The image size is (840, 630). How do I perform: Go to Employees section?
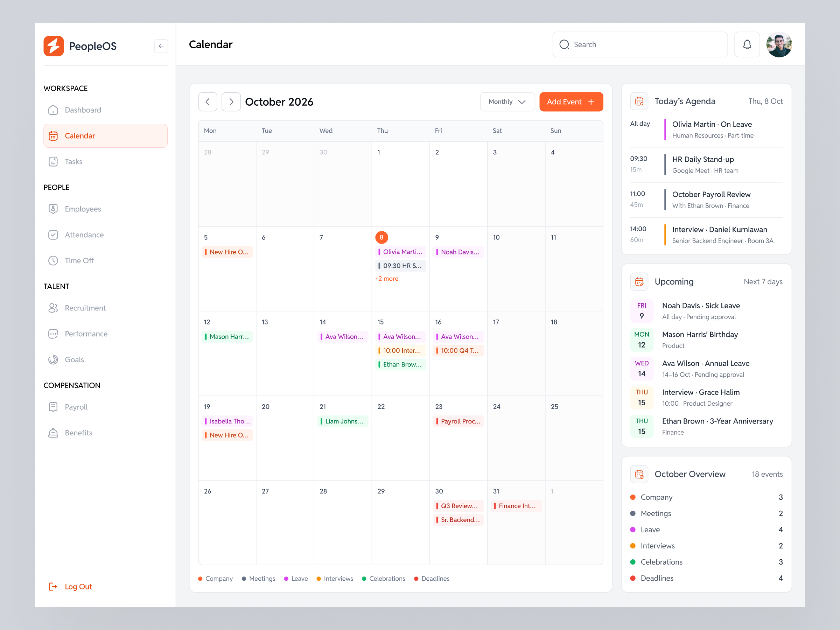[x=105, y=209]
